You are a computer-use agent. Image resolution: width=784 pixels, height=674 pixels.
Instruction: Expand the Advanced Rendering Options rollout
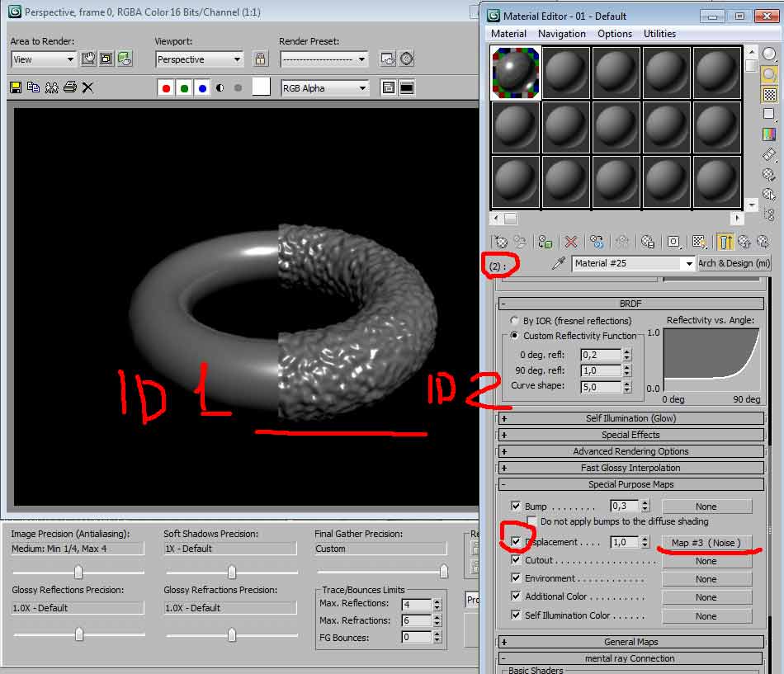(x=631, y=451)
